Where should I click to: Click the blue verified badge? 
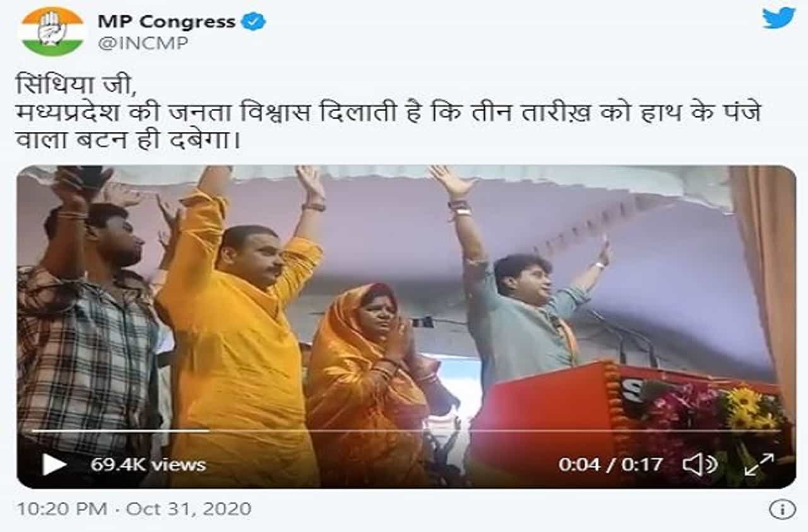pos(254,21)
